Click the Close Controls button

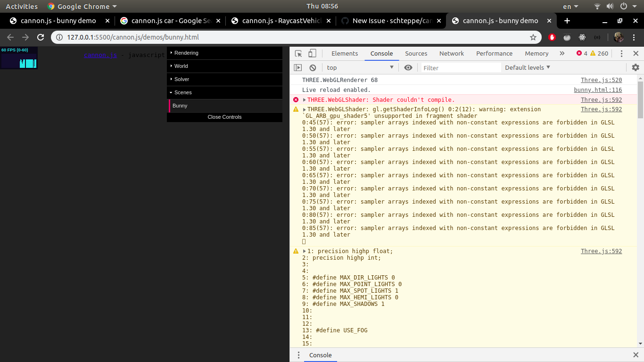click(224, 117)
